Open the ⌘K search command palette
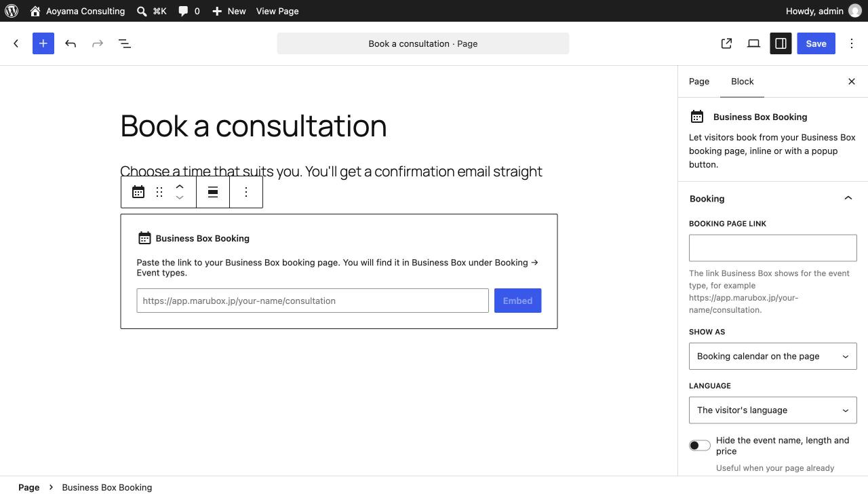Screen dimensions: 868x498 [151, 11]
